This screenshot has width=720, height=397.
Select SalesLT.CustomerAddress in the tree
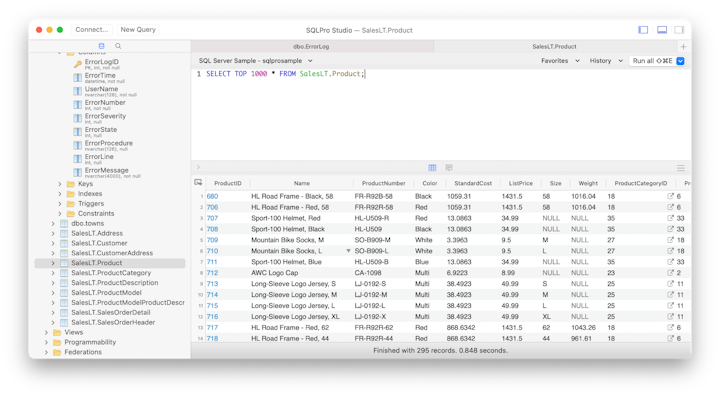[112, 253]
